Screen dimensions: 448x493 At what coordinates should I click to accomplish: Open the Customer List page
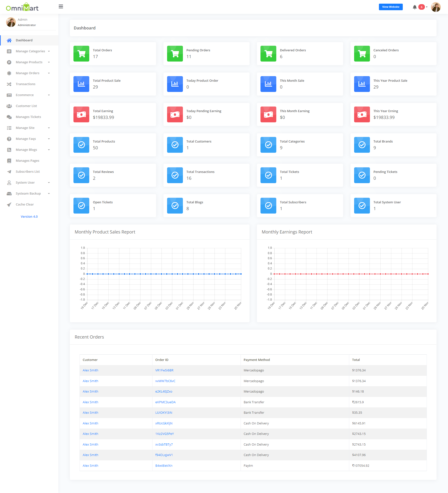(26, 106)
